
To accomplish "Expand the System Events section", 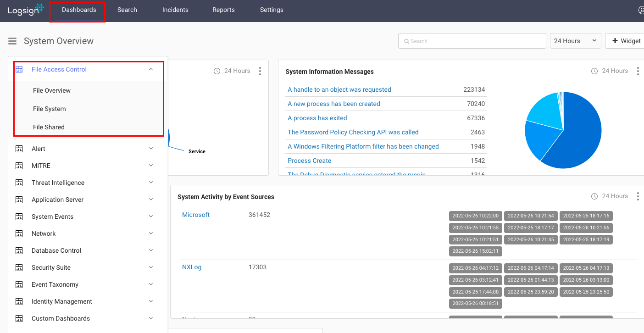I will pos(151,216).
